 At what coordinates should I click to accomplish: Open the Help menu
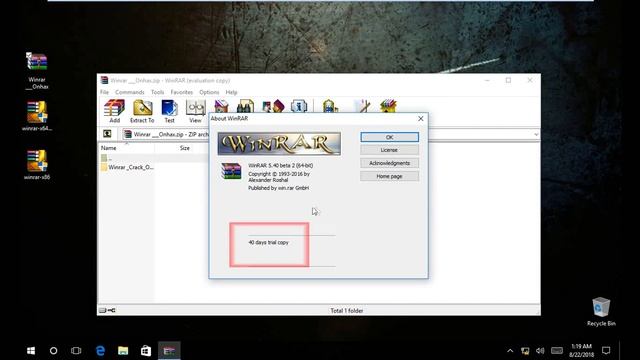click(231, 92)
